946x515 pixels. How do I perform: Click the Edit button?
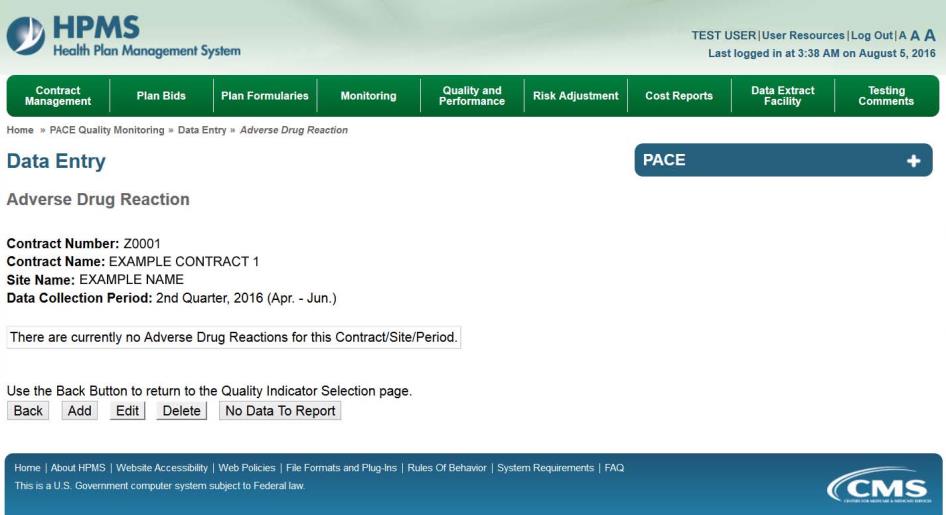coord(127,411)
